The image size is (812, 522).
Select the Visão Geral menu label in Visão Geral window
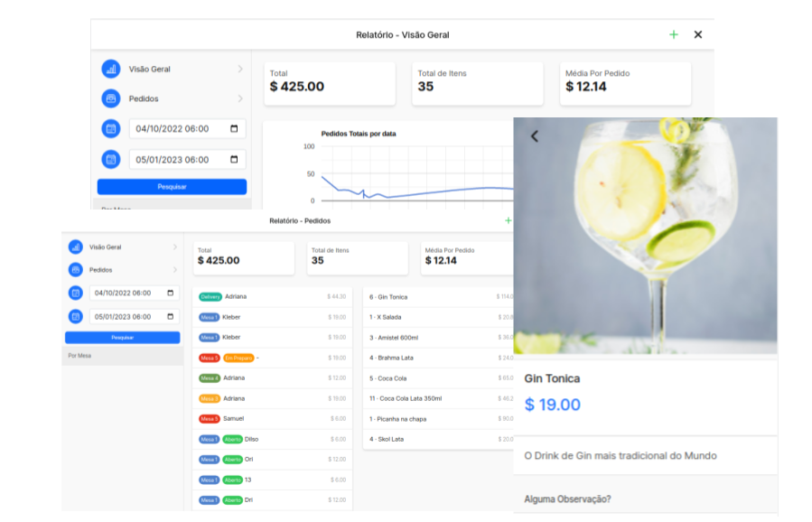tap(150, 69)
